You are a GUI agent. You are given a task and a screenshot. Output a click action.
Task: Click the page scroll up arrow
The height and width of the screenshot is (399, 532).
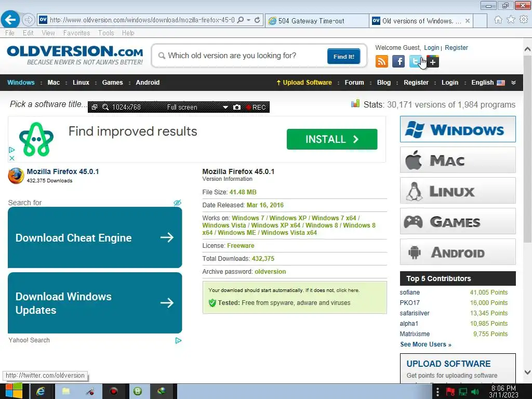coord(528,49)
